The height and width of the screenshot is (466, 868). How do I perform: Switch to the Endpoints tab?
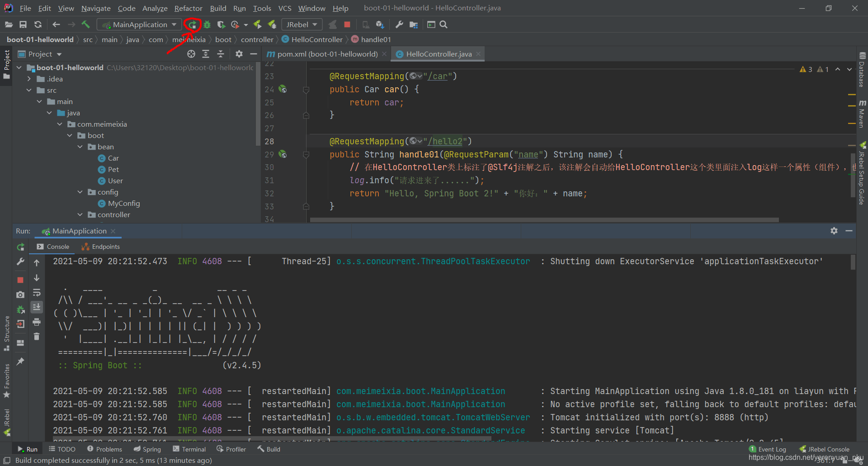pyautogui.click(x=100, y=247)
